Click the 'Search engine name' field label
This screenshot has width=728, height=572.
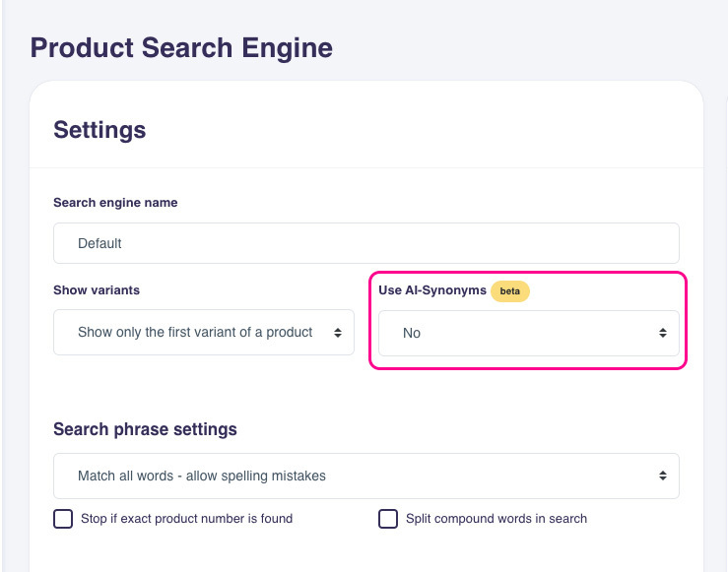(x=115, y=203)
